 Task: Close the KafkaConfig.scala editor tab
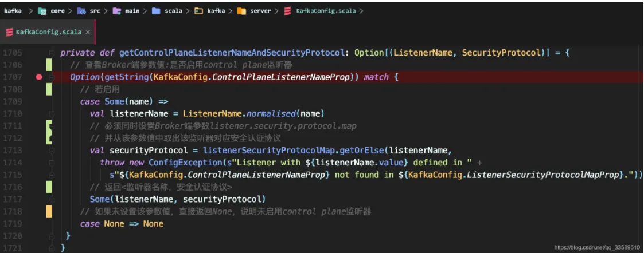[x=88, y=32]
